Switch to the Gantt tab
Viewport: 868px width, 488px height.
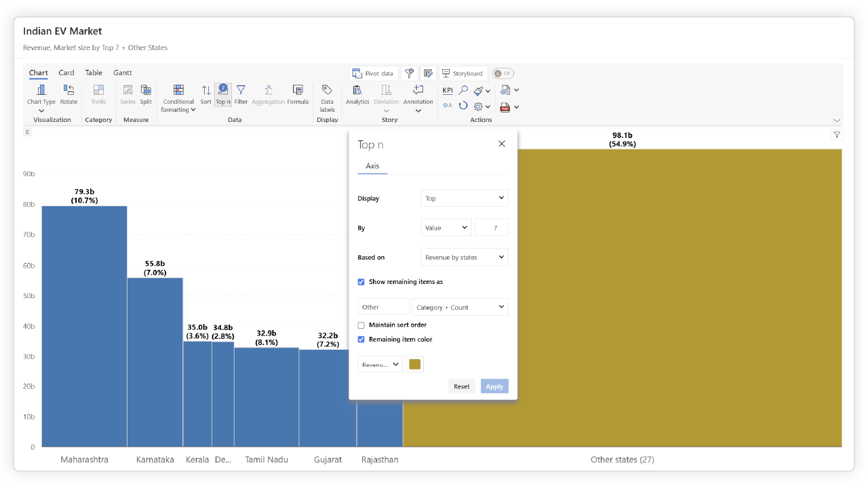click(x=123, y=73)
